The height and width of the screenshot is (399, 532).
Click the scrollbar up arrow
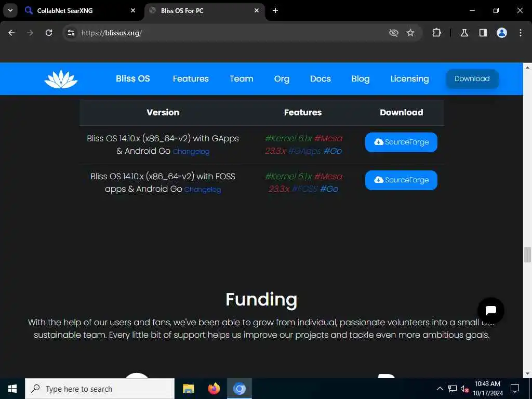[527, 68]
